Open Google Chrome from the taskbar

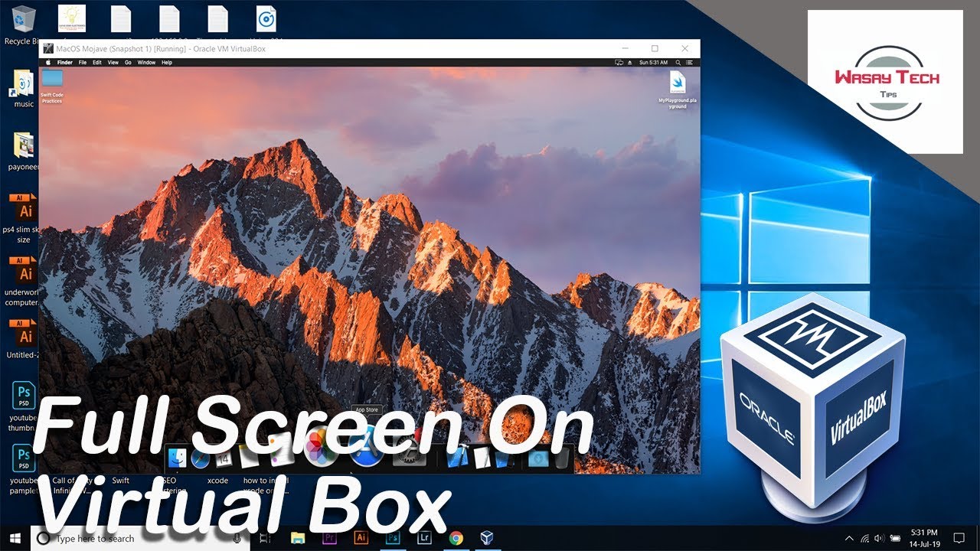tap(456, 538)
